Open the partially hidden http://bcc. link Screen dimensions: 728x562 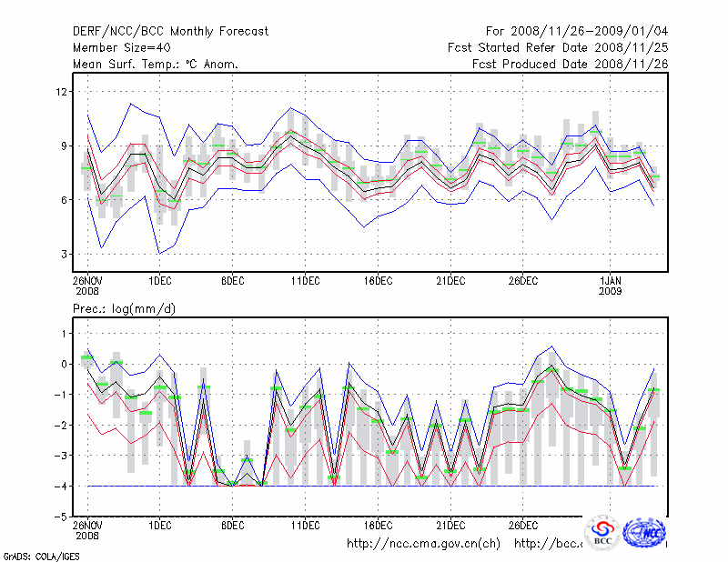pos(548,544)
